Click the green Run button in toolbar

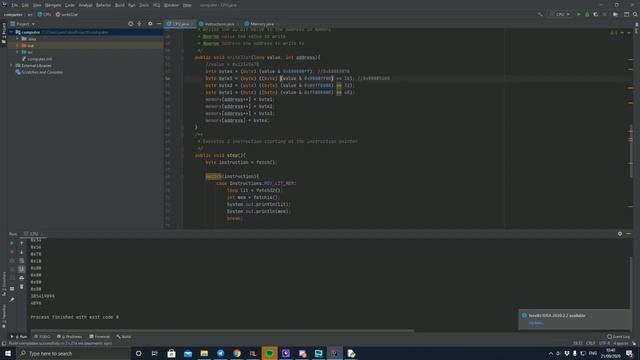[x=578, y=14]
